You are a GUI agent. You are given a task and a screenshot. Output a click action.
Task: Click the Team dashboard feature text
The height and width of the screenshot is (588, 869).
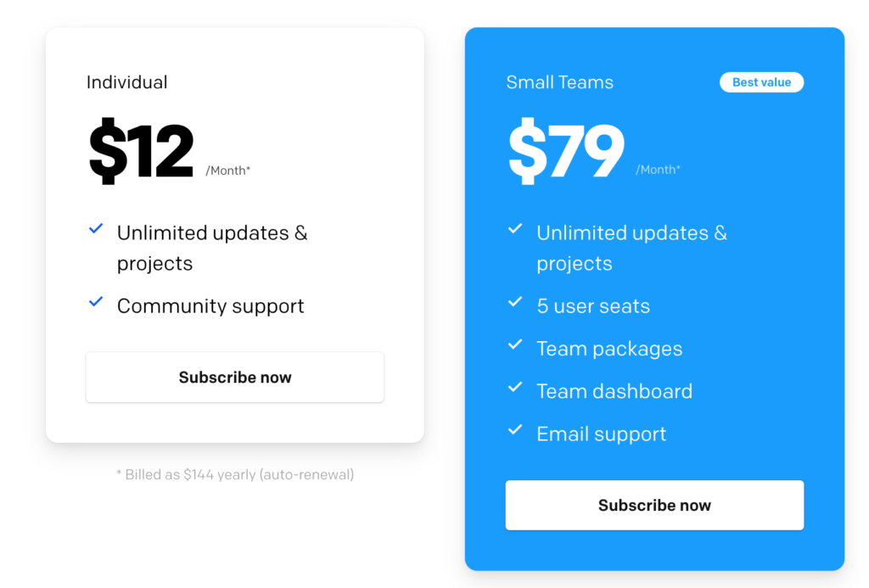point(614,391)
